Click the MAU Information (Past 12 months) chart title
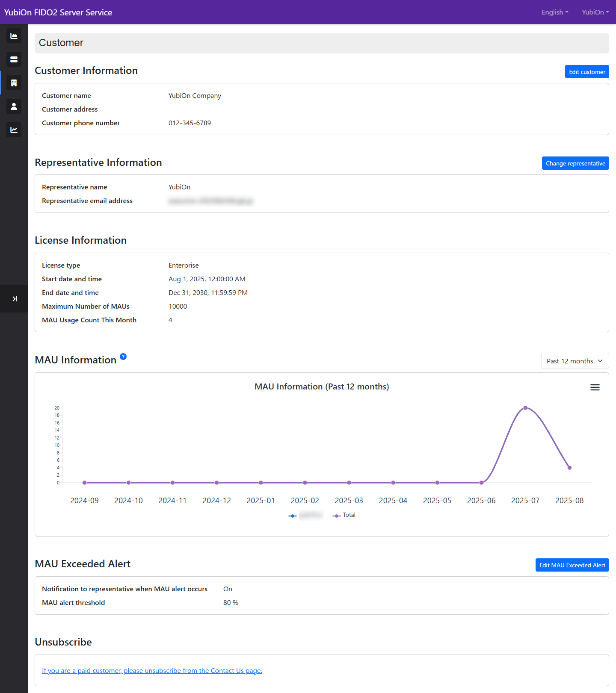Viewport: 616px width, 693px height. click(322, 387)
